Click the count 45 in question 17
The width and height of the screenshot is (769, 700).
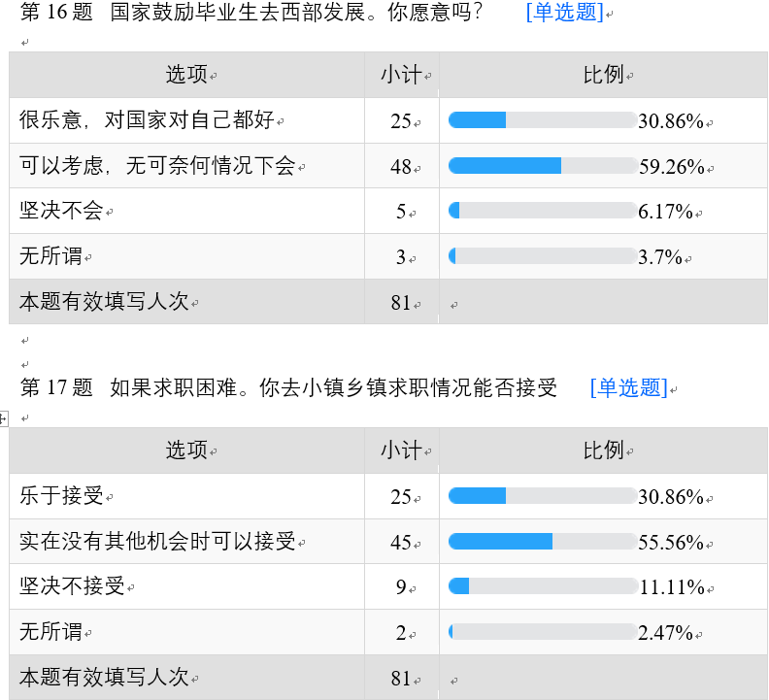pyautogui.click(x=401, y=543)
